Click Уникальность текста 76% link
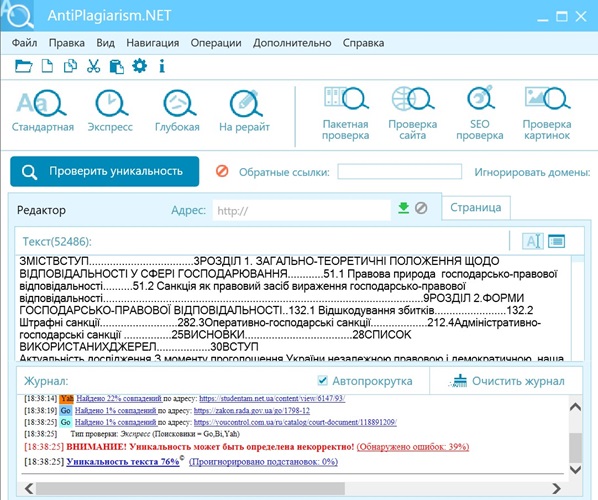598x500 pixels. click(x=123, y=462)
